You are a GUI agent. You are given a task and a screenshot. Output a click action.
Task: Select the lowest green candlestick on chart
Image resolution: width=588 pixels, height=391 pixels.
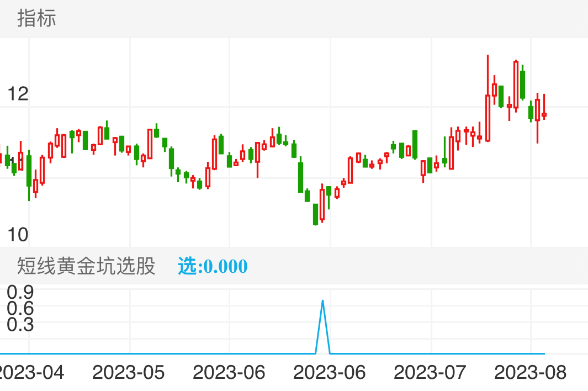(x=315, y=214)
